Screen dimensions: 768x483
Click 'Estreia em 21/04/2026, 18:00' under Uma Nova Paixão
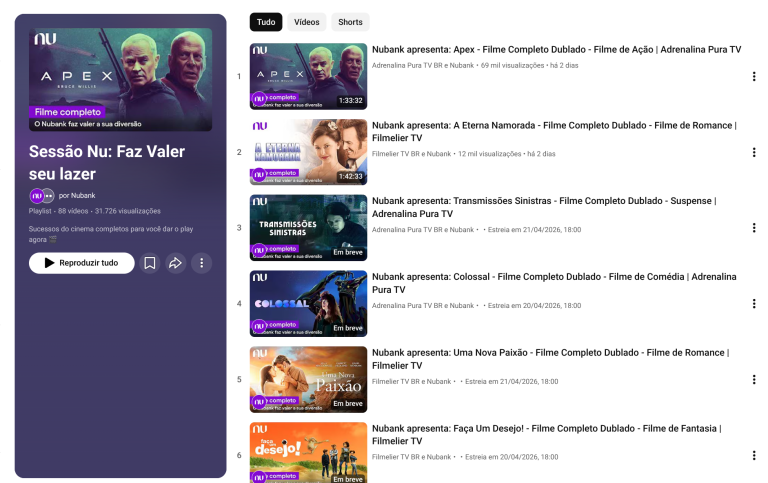(511, 382)
